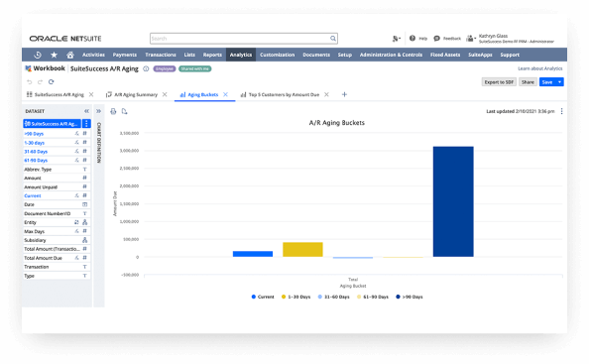Open chart options kebab menu

point(561,111)
